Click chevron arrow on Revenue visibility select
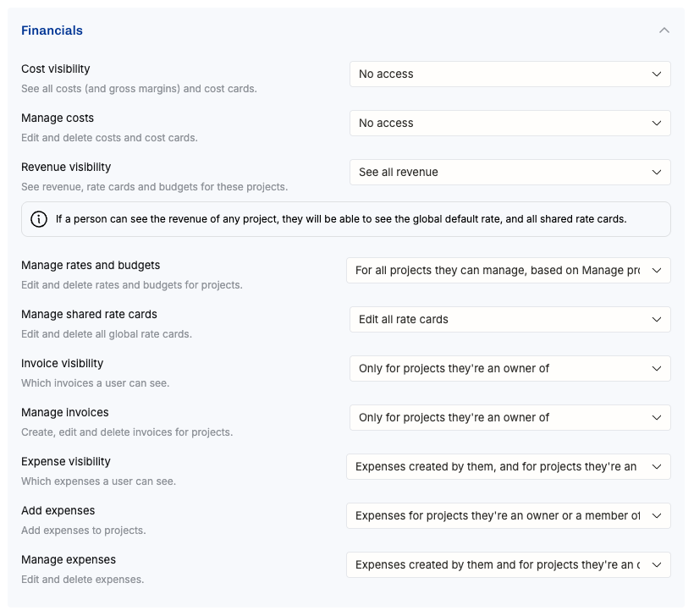 657,172
